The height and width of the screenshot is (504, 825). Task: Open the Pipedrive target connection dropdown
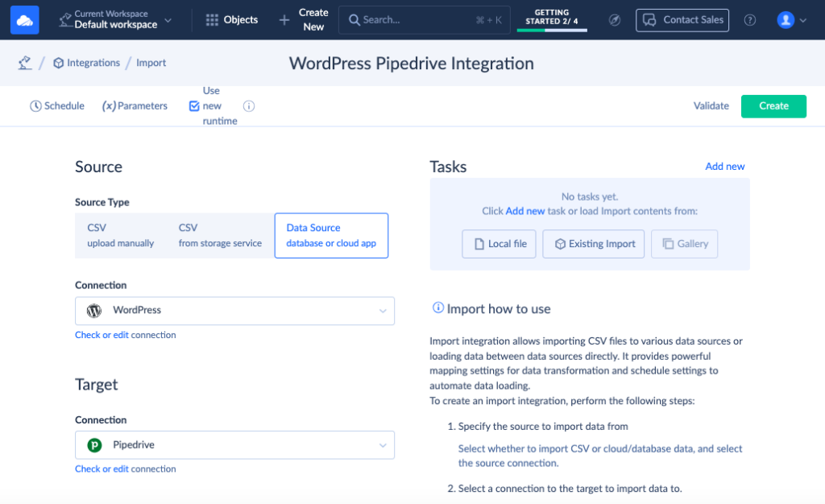pos(234,445)
